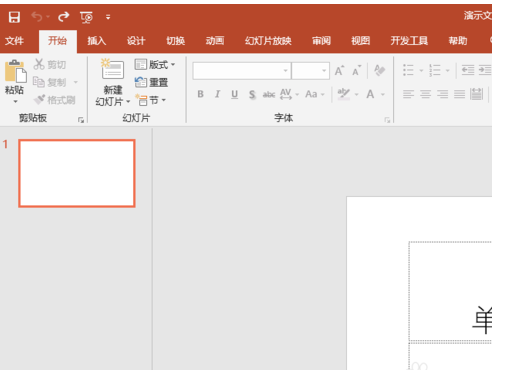Open the 版式 layout dropdown
This screenshot has height=370, width=505.
155,64
